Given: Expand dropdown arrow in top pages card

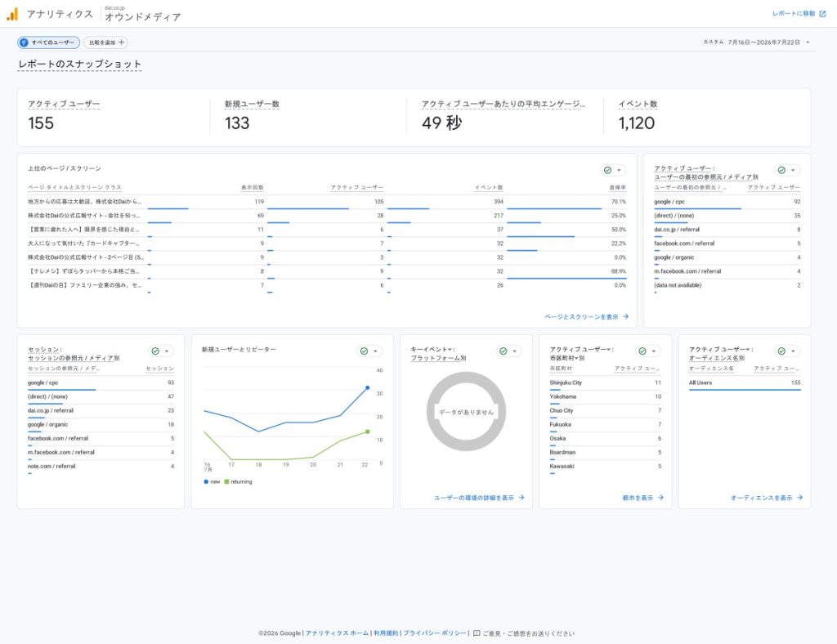Looking at the screenshot, I should pyautogui.click(x=619, y=170).
